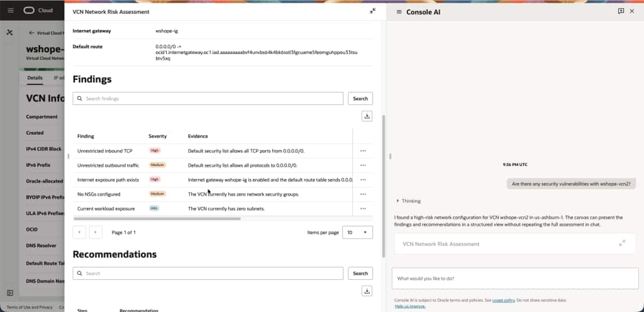Click the 'Current workload exposure' finding
The image size is (644, 312).
[106, 209]
